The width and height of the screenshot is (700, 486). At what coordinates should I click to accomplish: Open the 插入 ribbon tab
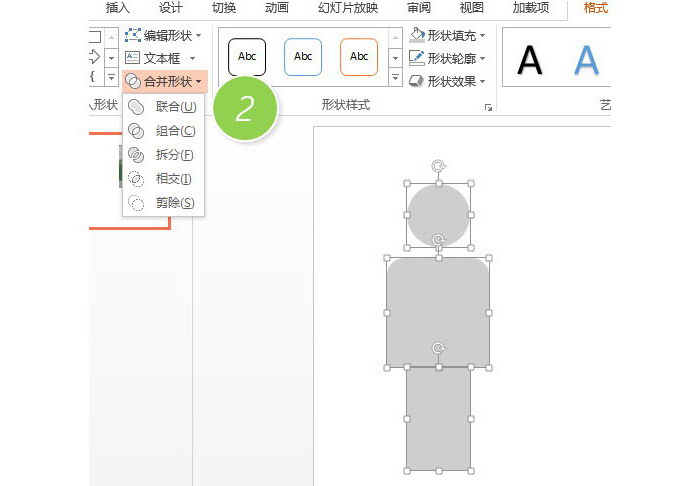[x=118, y=8]
